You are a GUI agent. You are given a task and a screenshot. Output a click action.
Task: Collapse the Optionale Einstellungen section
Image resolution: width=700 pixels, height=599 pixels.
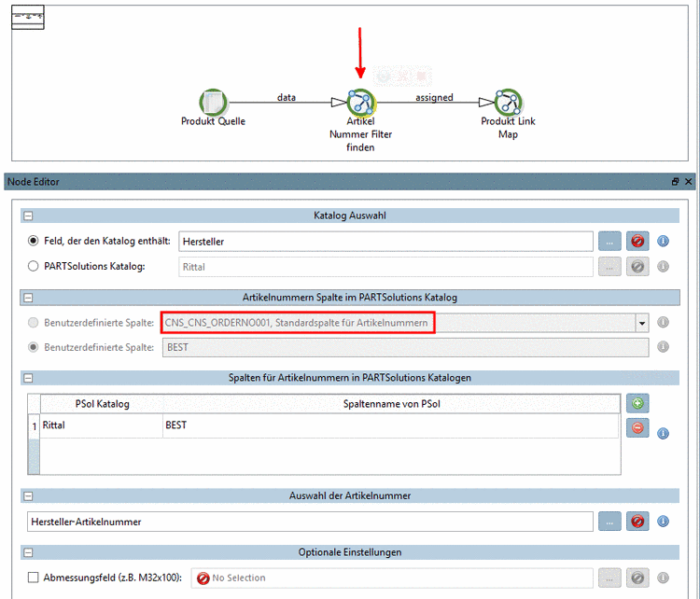(x=28, y=552)
